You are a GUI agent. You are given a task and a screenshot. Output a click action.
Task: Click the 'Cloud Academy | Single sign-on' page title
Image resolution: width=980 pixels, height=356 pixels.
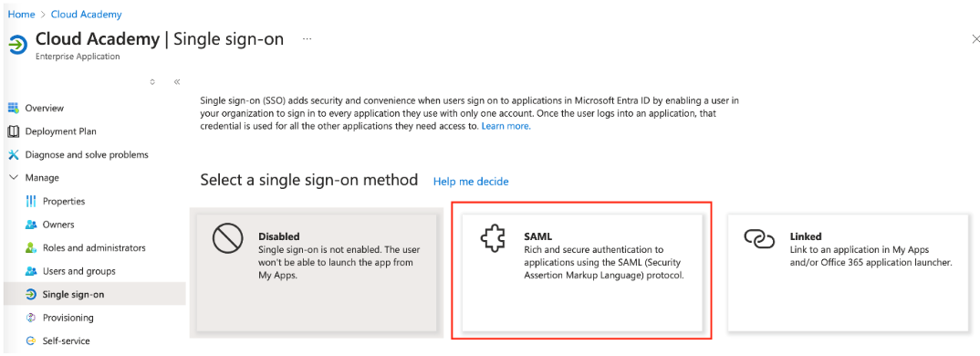pyautogui.click(x=160, y=38)
